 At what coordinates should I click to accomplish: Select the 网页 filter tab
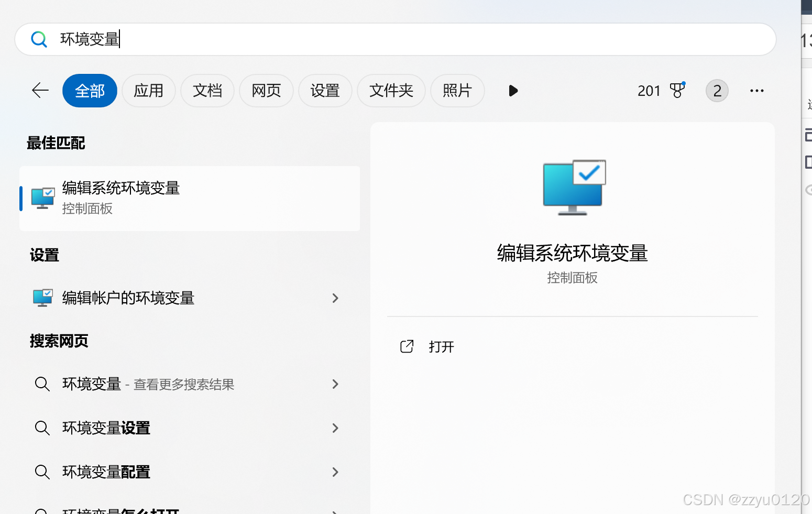pyautogui.click(x=266, y=91)
